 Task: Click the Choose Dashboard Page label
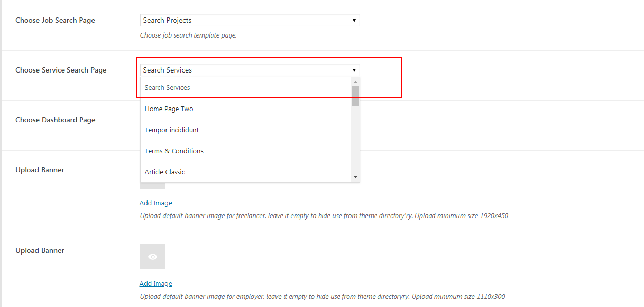56,120
